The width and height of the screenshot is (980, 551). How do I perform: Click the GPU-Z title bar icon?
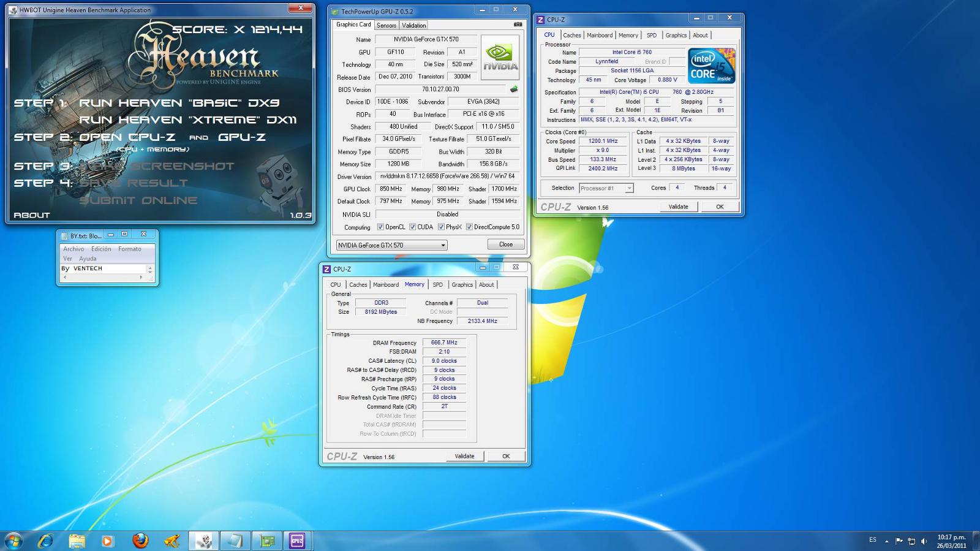[x=335, y=11]
